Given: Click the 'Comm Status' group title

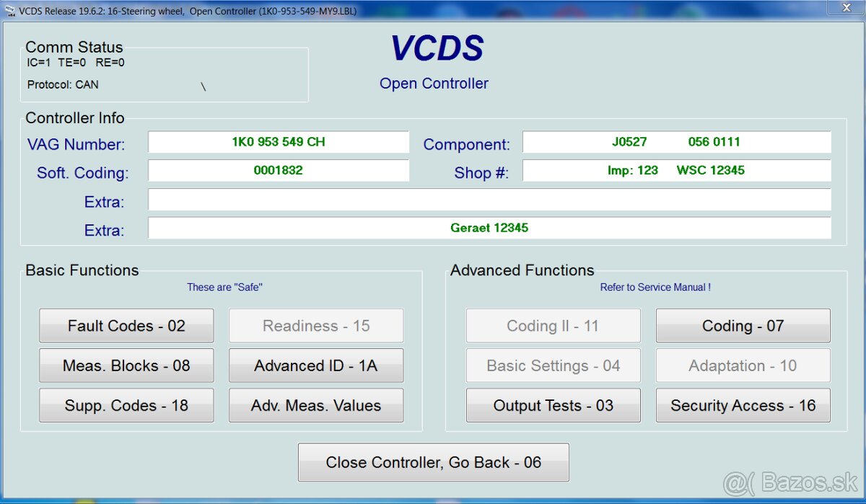Looking at the screenshot, I should pyautogui.click(x=74, y=48).
